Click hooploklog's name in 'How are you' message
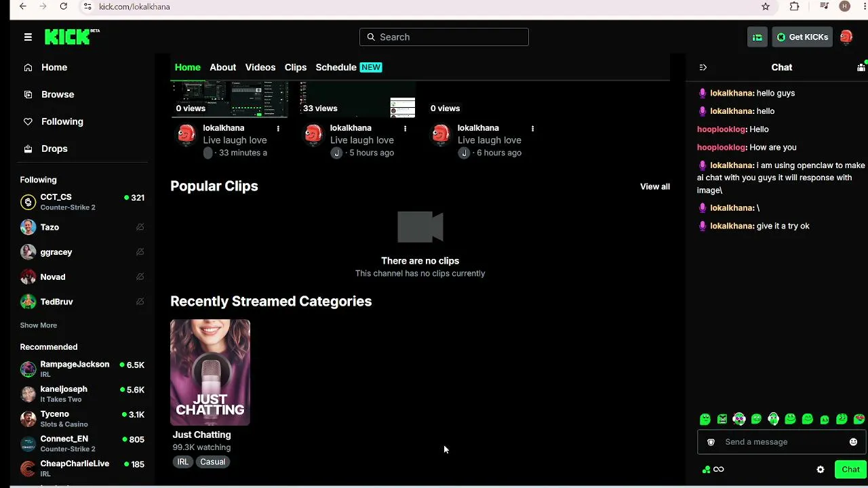 pos(722,147)
